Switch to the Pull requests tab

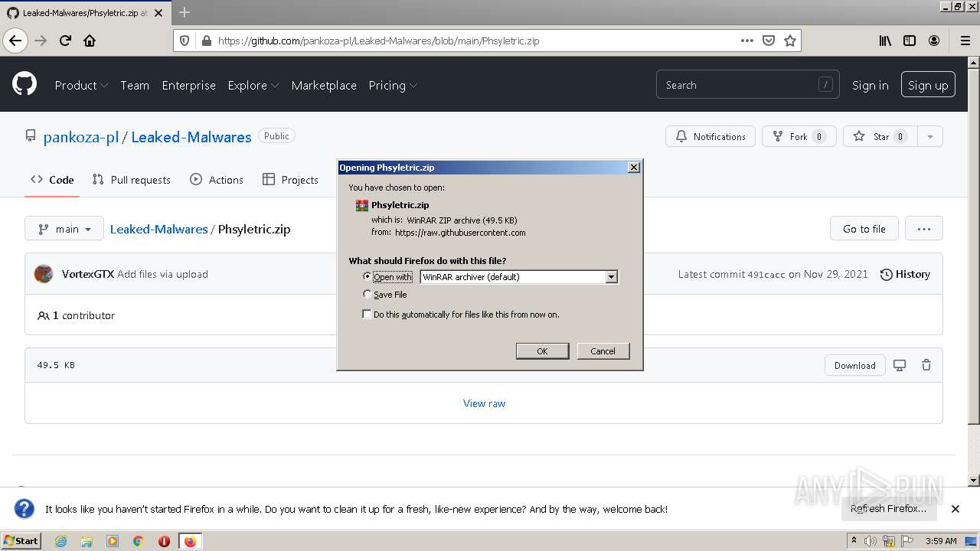131,180
